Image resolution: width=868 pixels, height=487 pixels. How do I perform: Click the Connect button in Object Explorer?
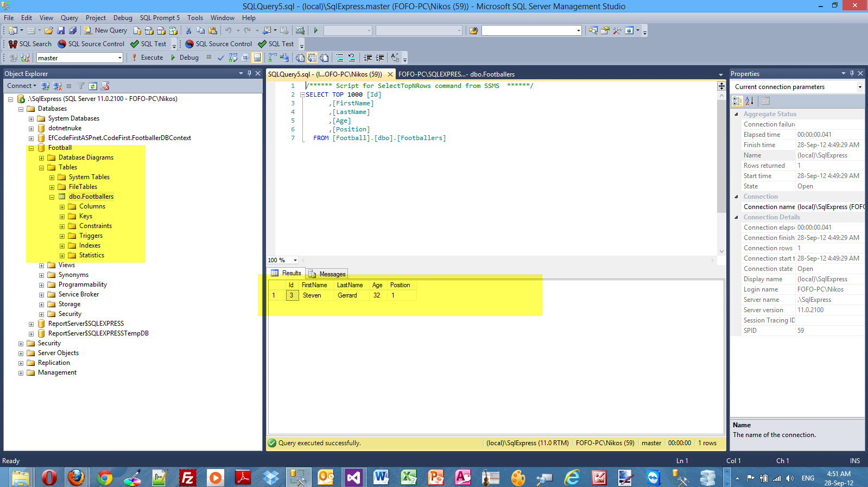point(22,86)
